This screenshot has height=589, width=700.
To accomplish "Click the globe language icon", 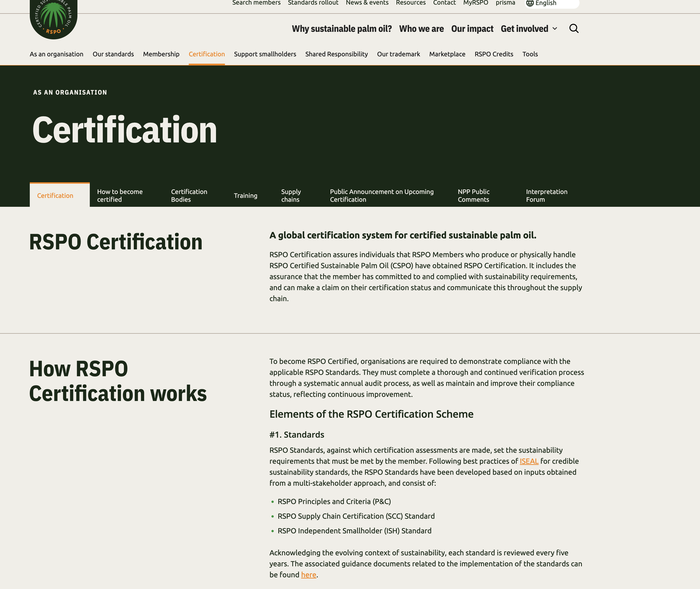I will pyautogui.click(x=530, y=3).
